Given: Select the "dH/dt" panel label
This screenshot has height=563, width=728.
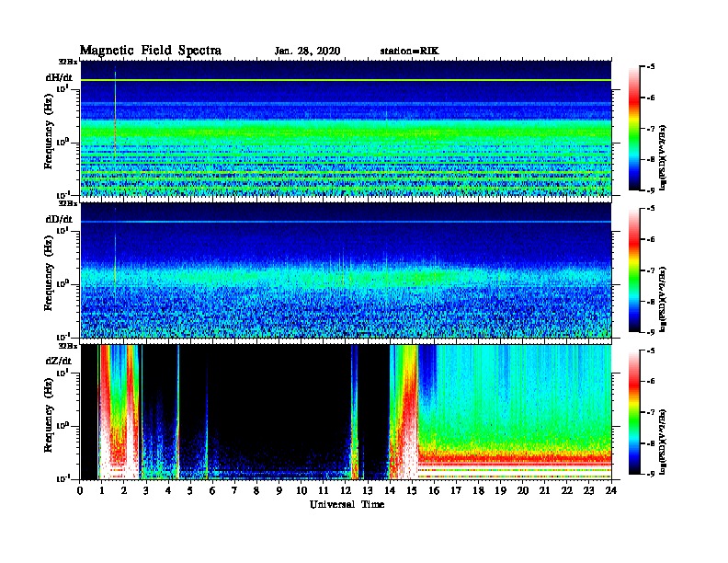Looking at the screenshot, I should [x=59, y=77].
